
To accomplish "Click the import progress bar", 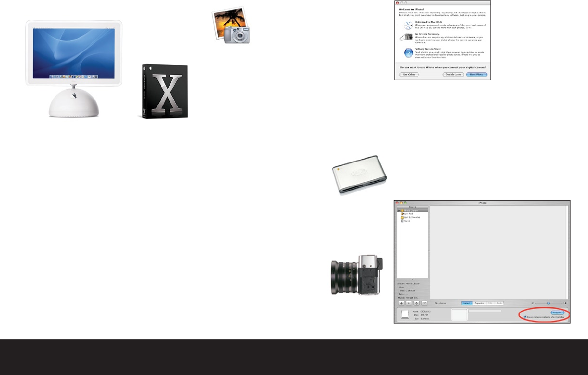I will point(485,311).
